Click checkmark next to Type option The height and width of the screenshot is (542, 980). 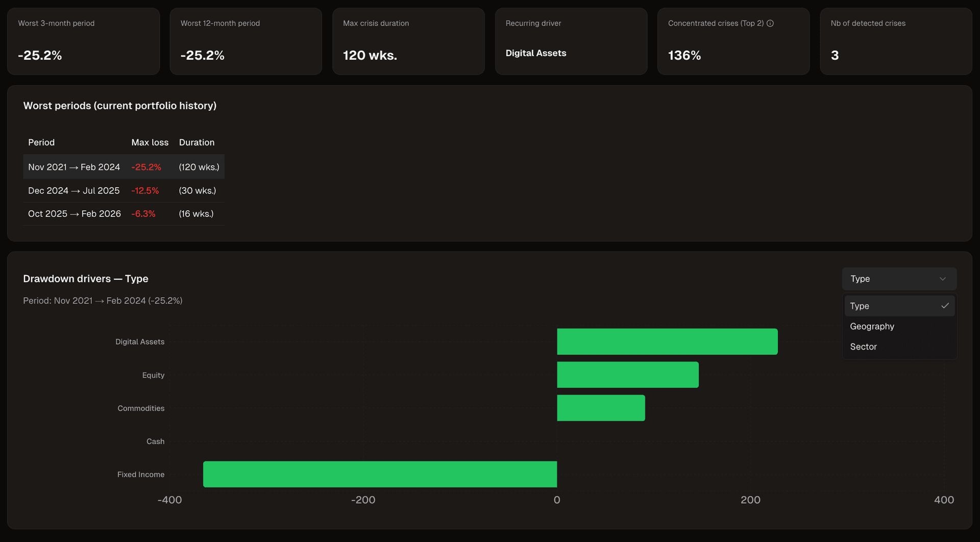tap(945, 306)
